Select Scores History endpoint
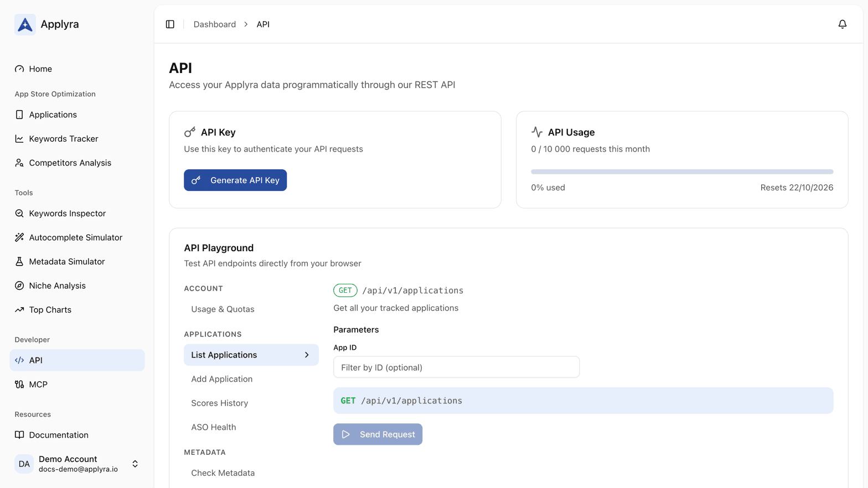The height and width of the screenshot is (488, 868). (251, 403)
